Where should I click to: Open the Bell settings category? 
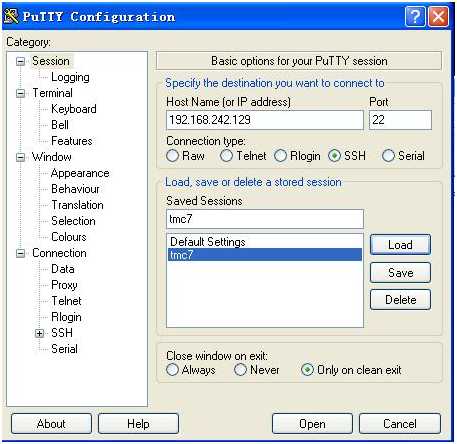60,125
